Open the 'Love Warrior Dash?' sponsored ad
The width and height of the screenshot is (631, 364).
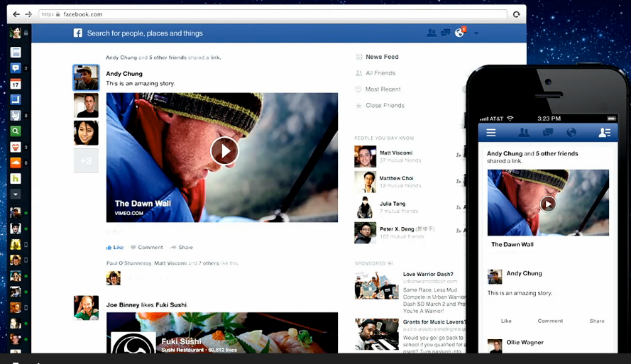click(428, 274)
